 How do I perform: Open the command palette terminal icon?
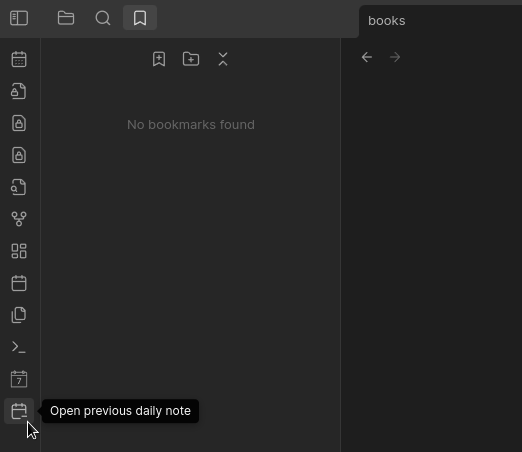pos(19,347)
